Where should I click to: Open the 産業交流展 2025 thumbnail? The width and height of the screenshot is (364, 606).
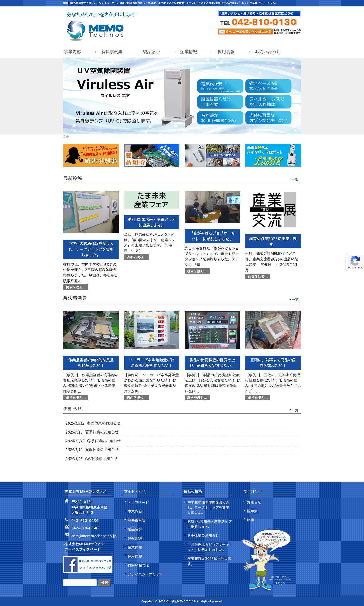273,210
